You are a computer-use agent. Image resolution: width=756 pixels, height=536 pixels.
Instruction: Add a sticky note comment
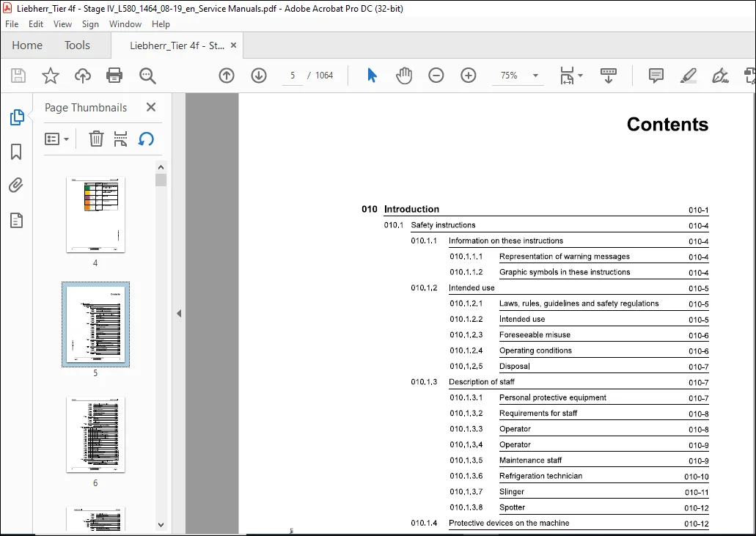pyautogui.click(x=656, y=76)
